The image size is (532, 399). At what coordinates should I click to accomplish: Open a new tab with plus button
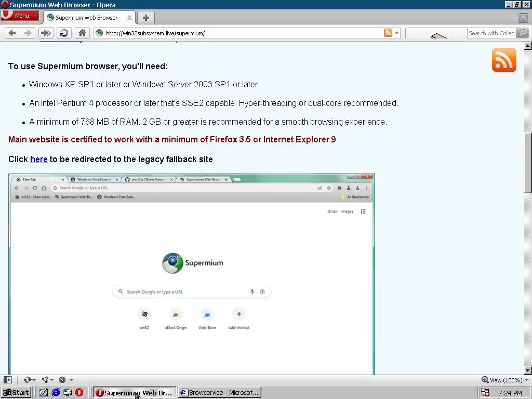click(x=146, y=18)
